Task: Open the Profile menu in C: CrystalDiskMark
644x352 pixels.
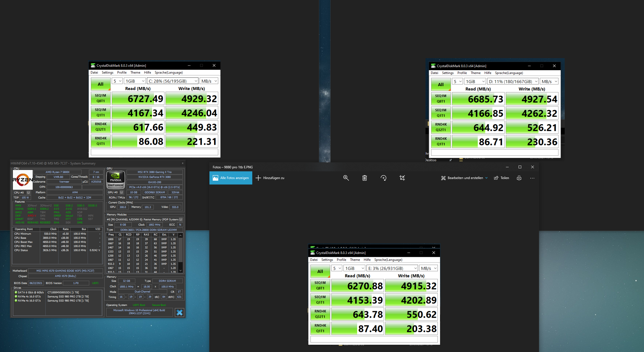Action: click(122, 72)
